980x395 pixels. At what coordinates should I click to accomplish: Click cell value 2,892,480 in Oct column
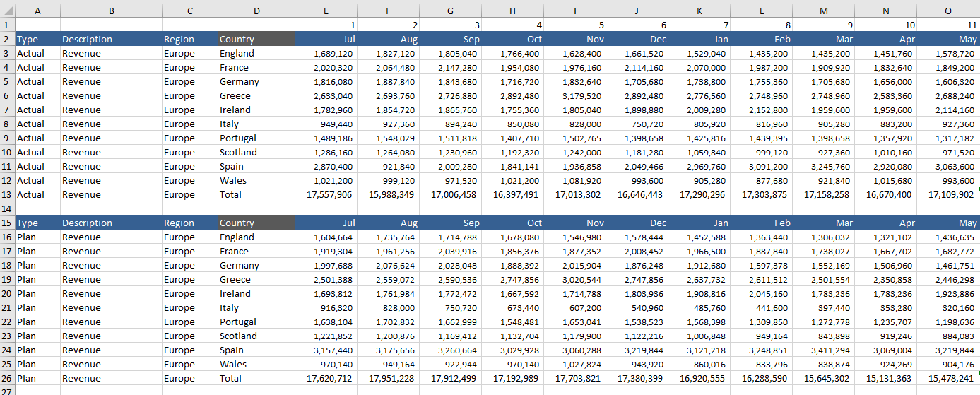tap(513, 96)
